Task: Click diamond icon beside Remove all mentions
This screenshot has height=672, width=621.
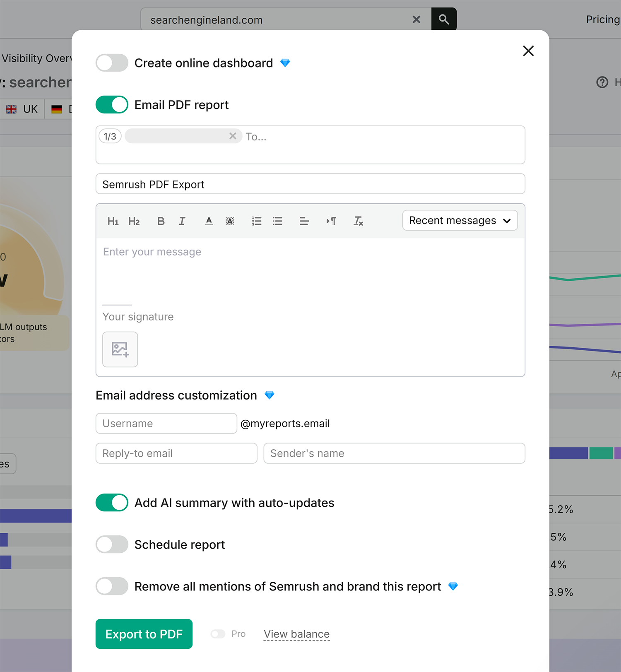Action: pos(453,586)
